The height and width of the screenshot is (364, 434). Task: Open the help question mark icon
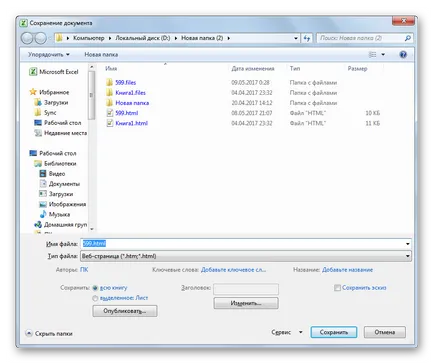[403, 54]
